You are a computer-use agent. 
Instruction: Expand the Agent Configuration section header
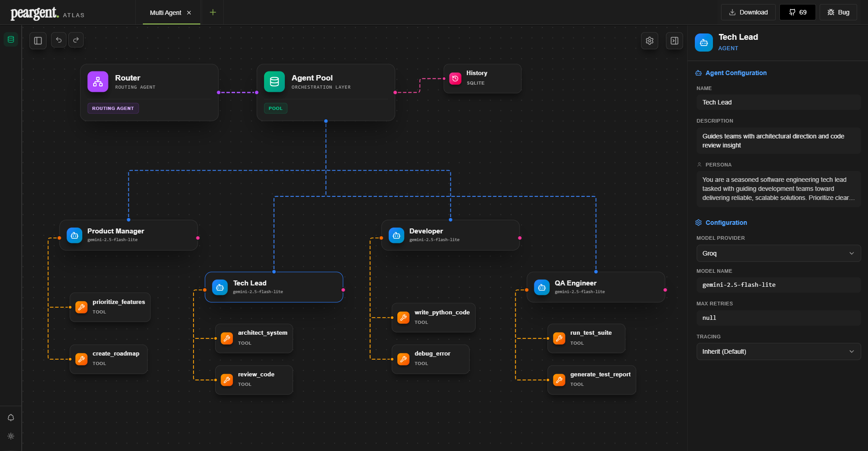731,73
